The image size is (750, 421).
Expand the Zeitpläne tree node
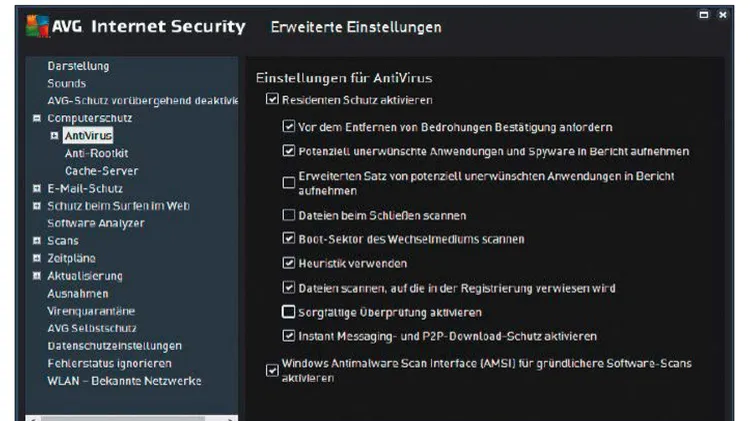tap(37, 258)
